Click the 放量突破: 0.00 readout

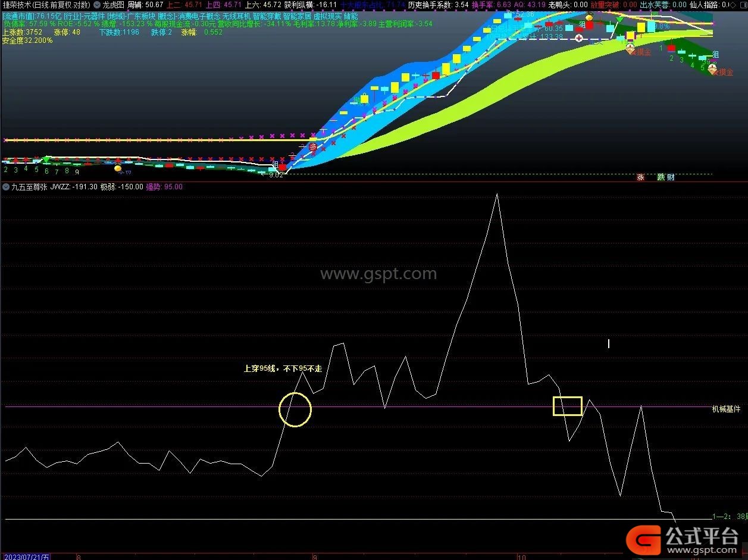tap(614, 4)
